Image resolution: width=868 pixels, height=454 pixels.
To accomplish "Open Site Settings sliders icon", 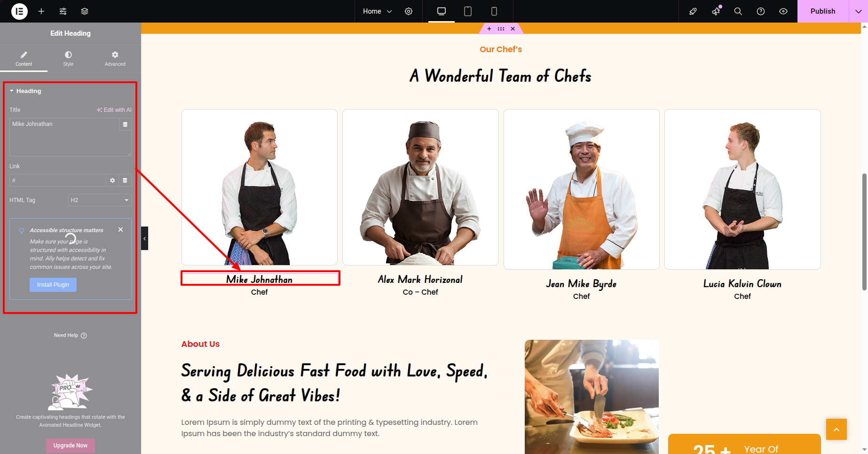I will pos(63,11).
